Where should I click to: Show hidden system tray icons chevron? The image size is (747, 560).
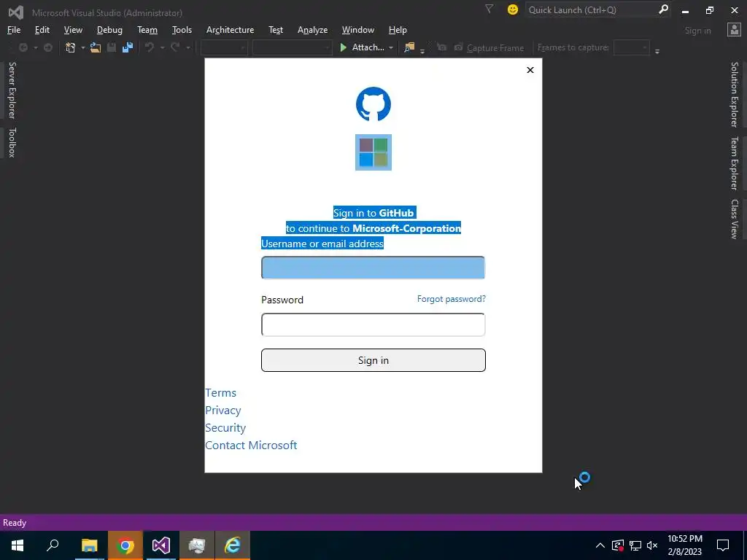[600, 545]
